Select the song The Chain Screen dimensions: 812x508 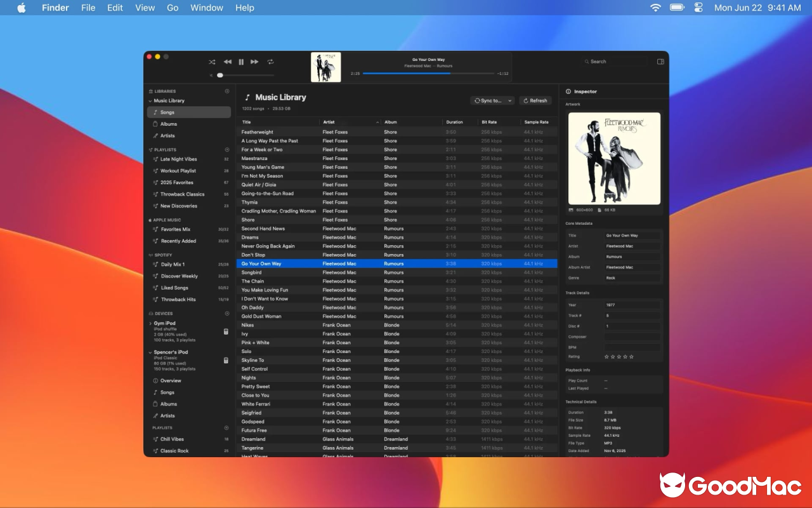pos(397,281)
